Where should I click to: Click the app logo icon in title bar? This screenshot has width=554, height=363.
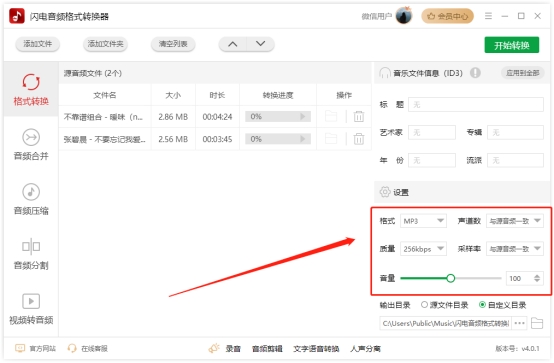pos(17,16)
